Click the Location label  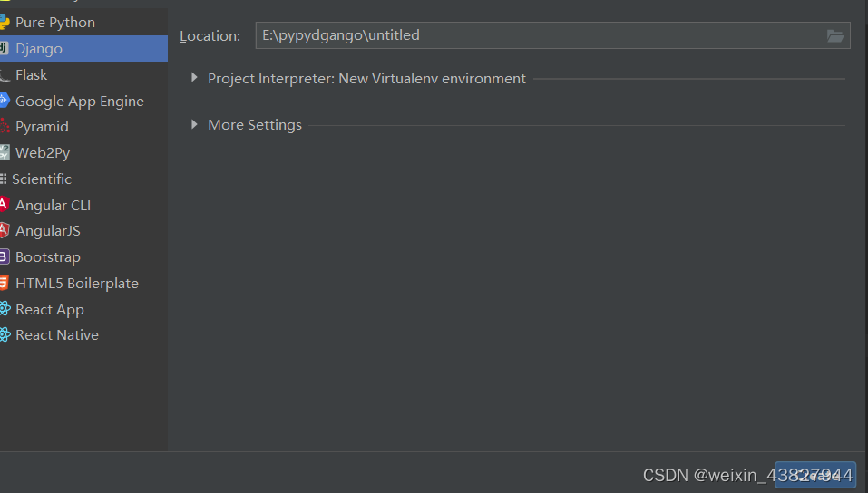(210, 36)
